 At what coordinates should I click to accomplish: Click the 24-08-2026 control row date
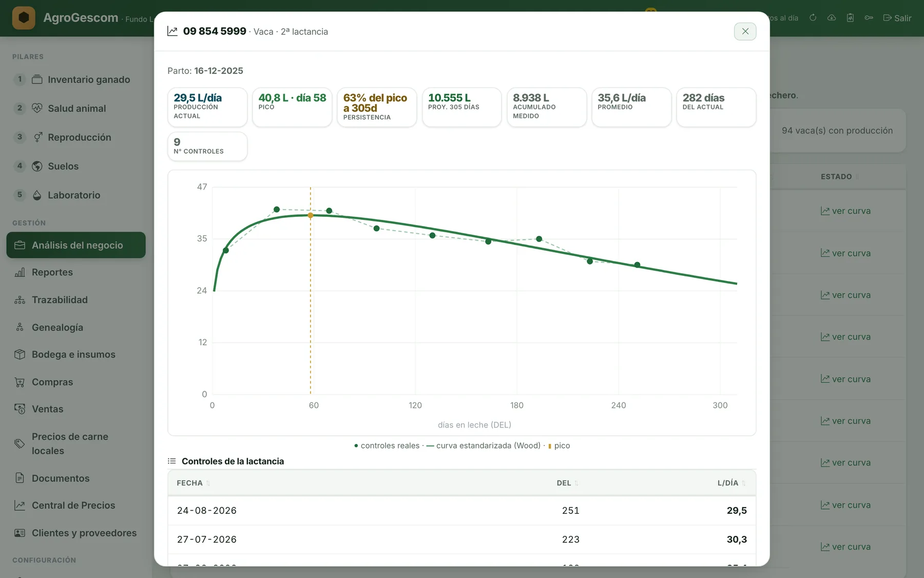coord(207,511)
